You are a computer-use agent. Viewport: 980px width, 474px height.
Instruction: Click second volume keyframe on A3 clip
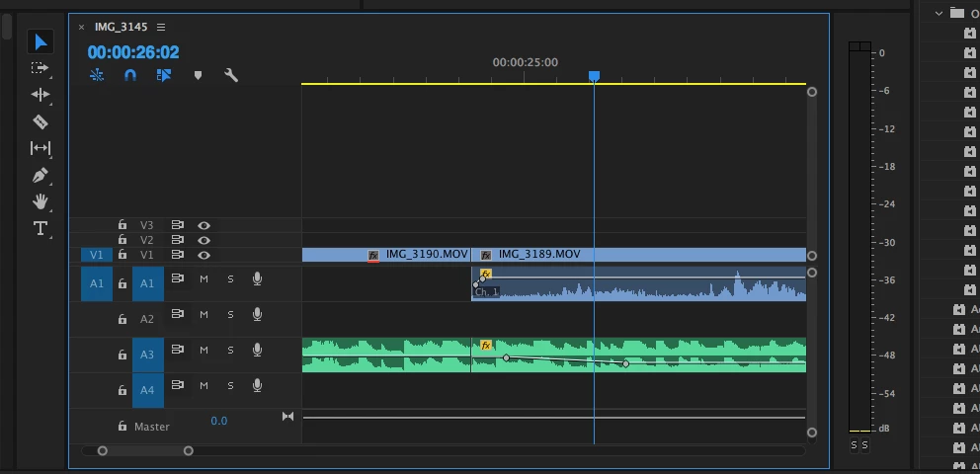click(x=625, y=363)
